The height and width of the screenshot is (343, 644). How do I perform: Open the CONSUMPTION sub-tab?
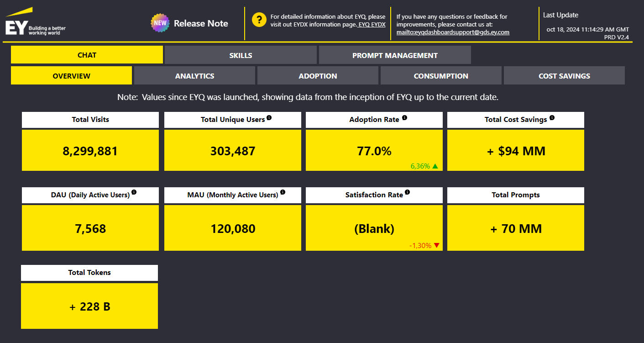click(441, 76)
